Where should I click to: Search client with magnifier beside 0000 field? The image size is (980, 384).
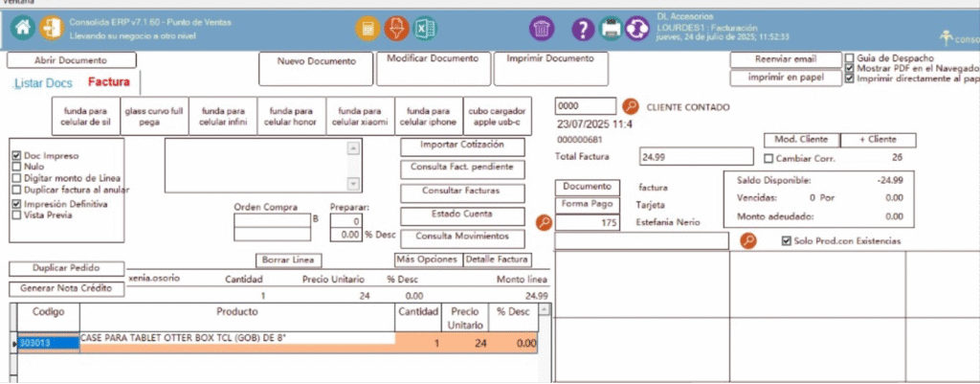(630, 106)
